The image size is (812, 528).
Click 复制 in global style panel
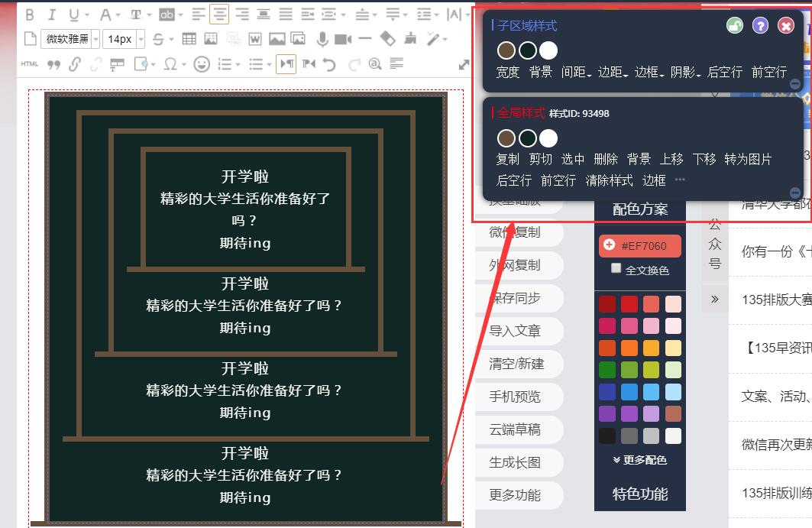pos(507,159)
